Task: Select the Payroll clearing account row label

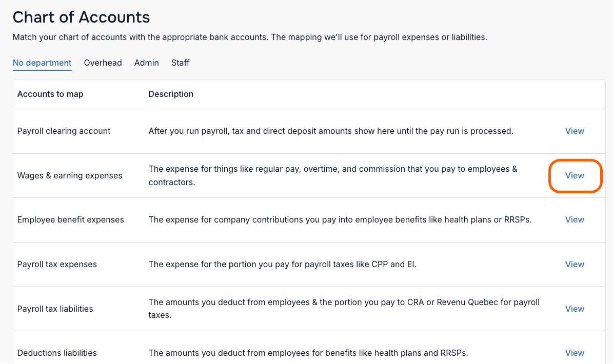Action: [x=64, y=131]
